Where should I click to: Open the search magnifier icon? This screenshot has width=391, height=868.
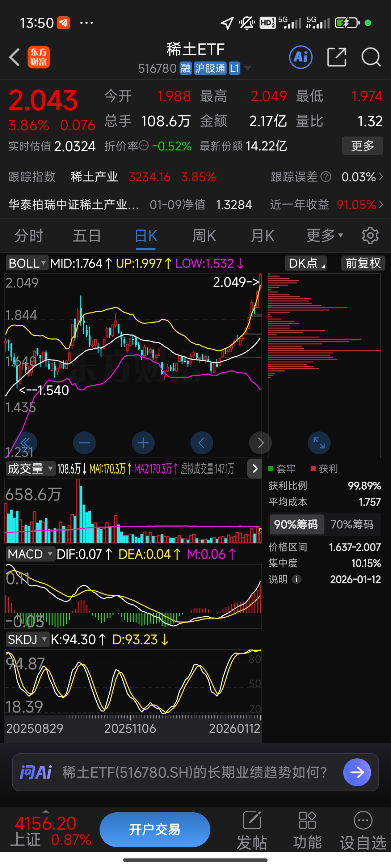[371, 57]
